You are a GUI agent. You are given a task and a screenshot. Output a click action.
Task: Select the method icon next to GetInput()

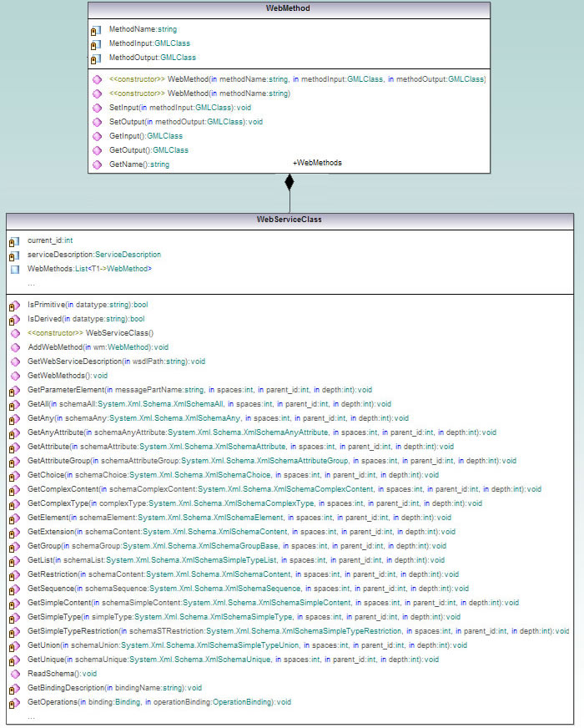97,136
